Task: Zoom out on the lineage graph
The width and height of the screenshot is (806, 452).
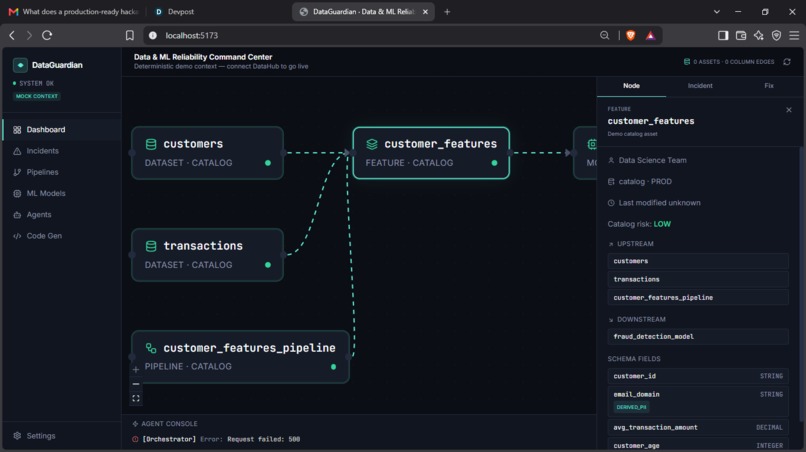Action: pyautogui.click(x=136, y=384)
